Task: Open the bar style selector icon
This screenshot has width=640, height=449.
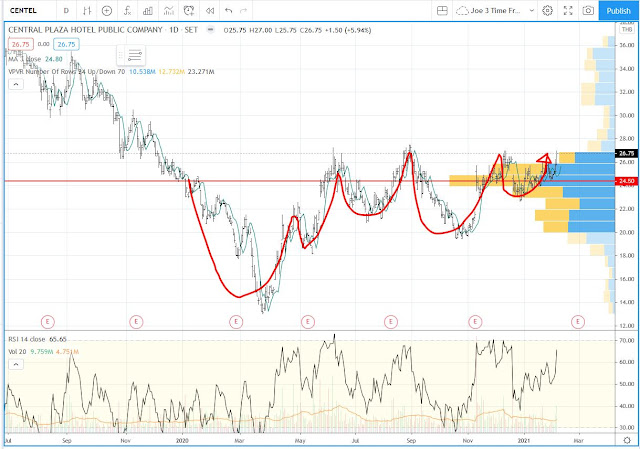Action: point(87,11)
